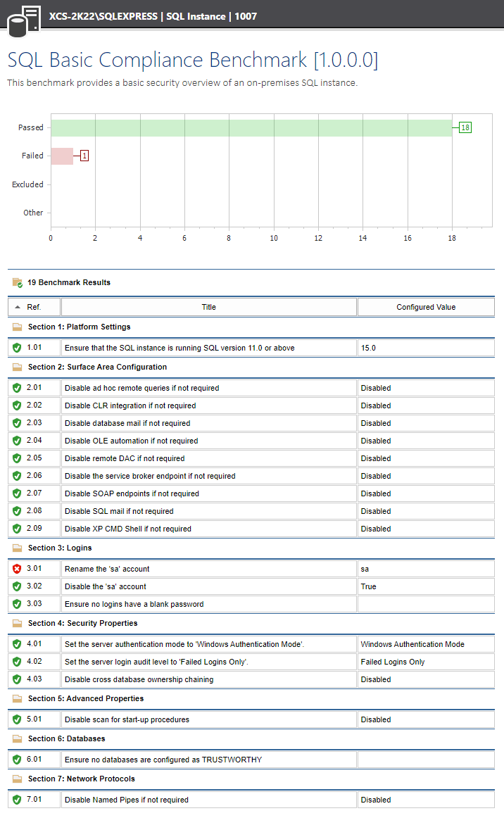Click the passed shield icon for 4.01
Viewport: 504px width, 818px height.
click(x=17, y=644)
